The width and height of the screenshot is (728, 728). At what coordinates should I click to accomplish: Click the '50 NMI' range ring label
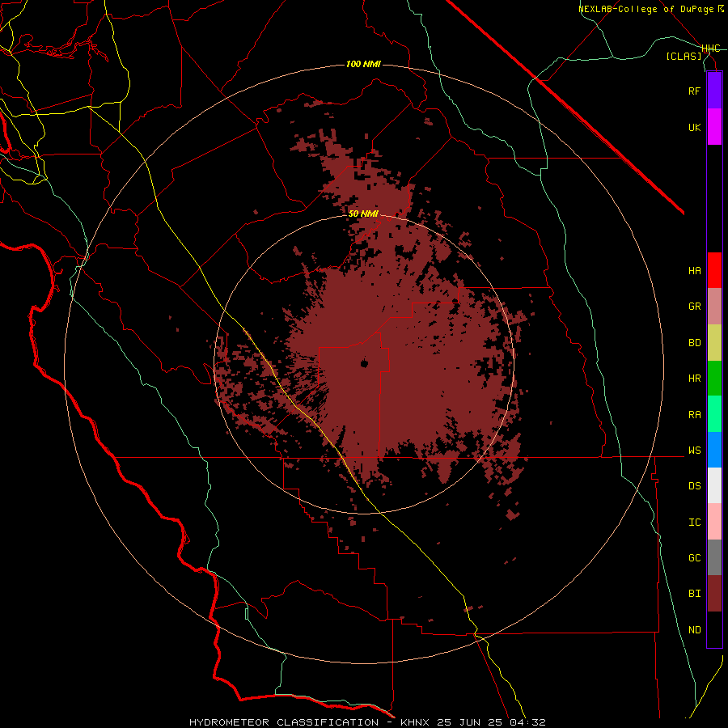(x=363, y=214)
